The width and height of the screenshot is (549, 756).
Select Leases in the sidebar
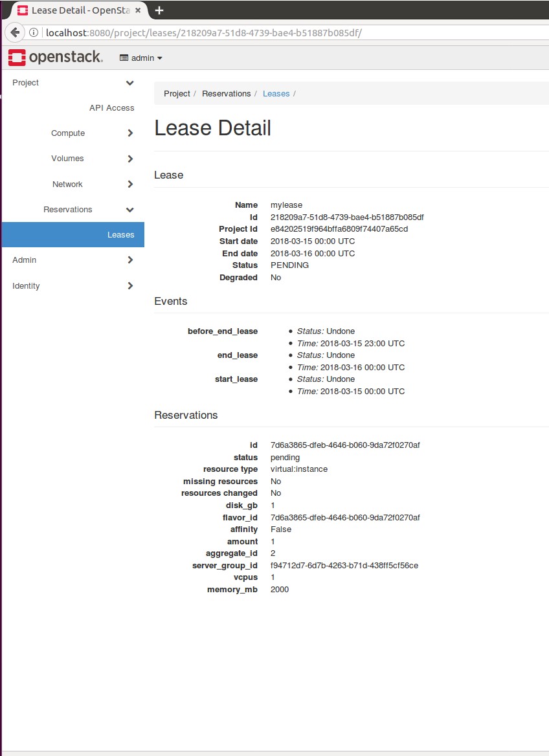coord(73,235)
